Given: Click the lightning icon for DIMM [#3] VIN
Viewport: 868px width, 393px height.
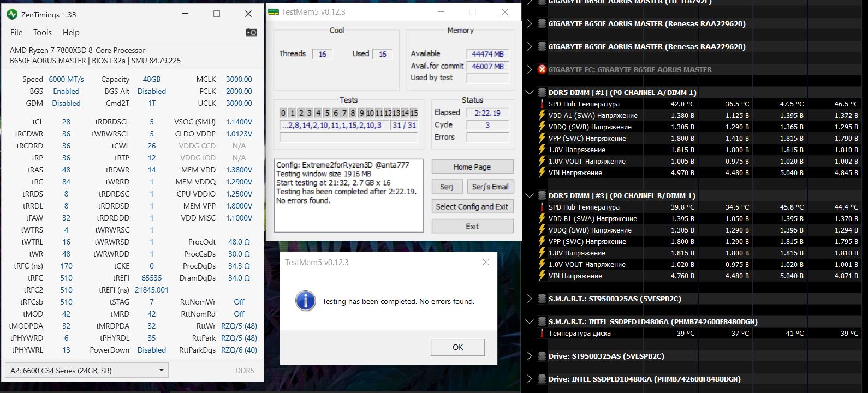Looking at the screenshot, I should [542, 276].
